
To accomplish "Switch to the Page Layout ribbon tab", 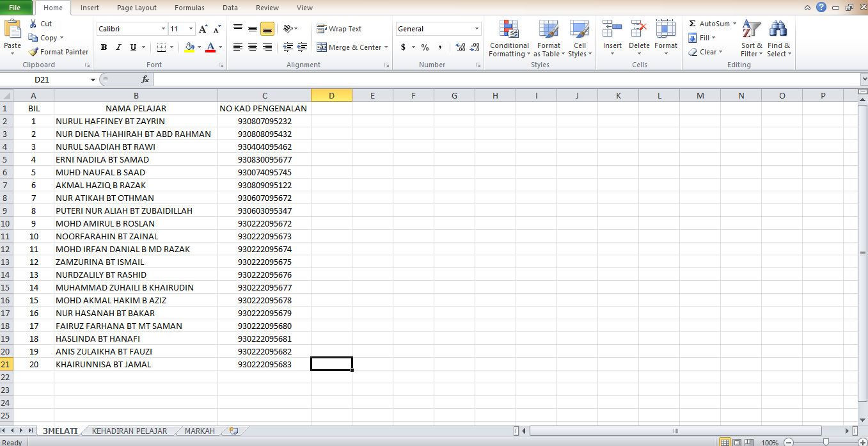I will (x=137, y=8).
